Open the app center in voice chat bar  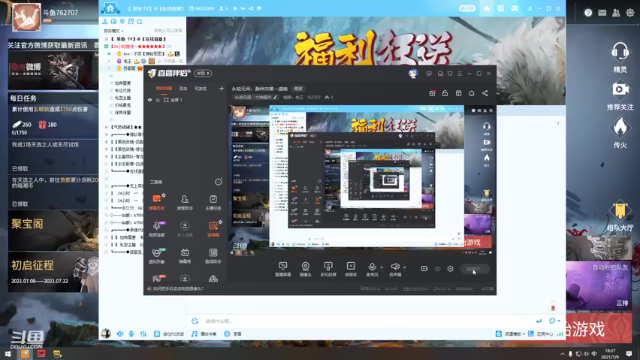pos(540,334)
